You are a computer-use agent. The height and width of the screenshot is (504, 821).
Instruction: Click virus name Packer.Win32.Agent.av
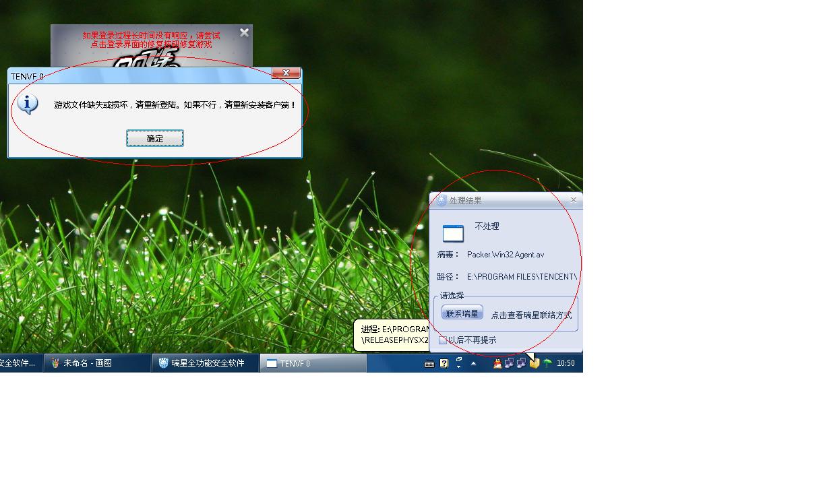[x=506, y=255]
